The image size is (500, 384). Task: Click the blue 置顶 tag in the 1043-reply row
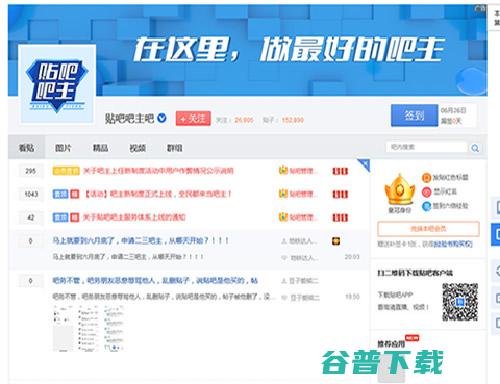pyautogui.click(x=60, y=194)
